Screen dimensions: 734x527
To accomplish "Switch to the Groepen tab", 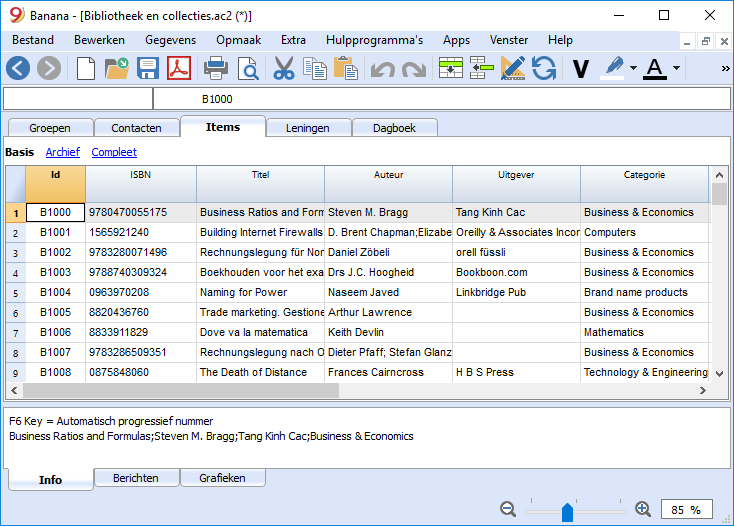I will (x=50, y=128).
